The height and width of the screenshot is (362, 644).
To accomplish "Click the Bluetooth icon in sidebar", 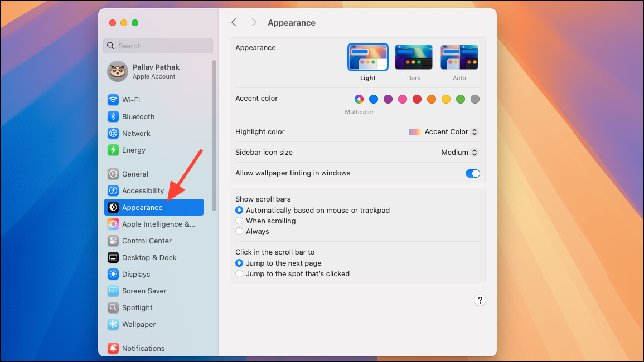I will coord(113,116).
